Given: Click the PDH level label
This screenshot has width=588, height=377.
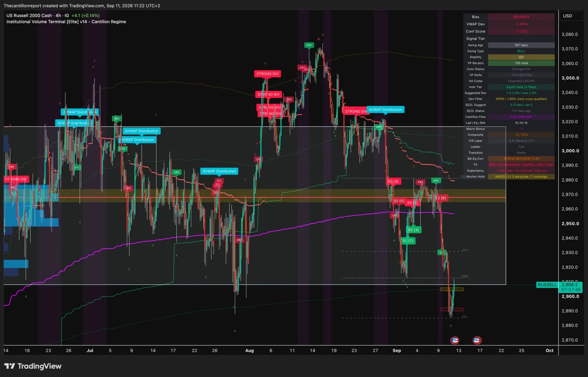Looking at the screenshot, I should coord(465,250).
